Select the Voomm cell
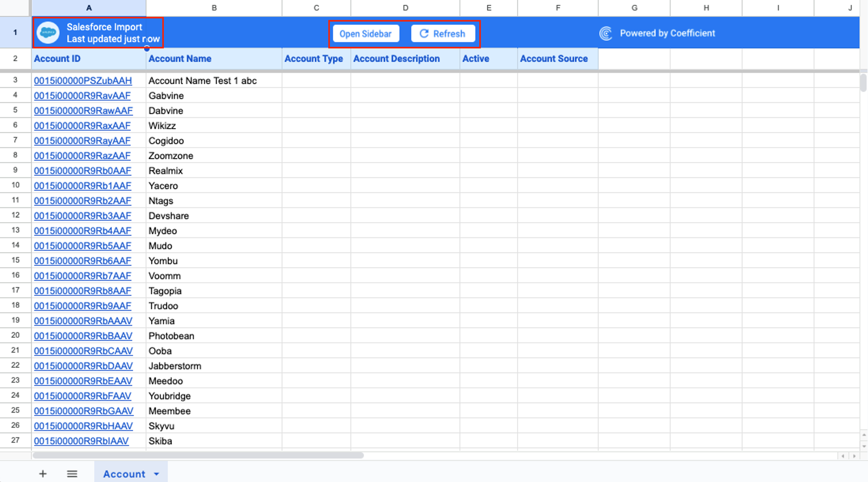Image resolution: width=868 pixels, height=482 pixels. [214, 276]
